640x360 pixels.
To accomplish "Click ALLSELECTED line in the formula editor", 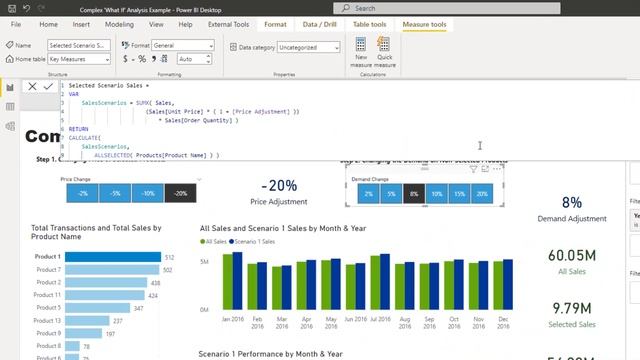I will coord(157,156).
